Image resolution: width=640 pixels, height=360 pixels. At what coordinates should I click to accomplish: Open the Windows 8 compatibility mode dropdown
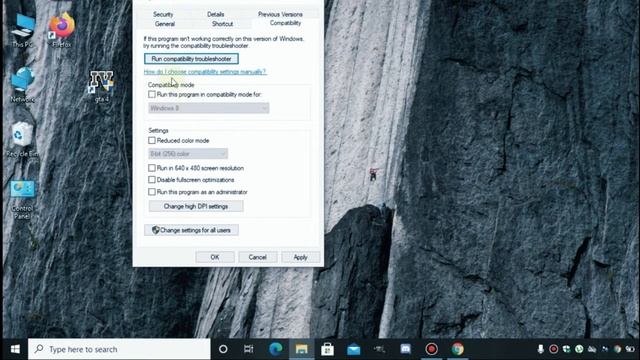[209, 108]
